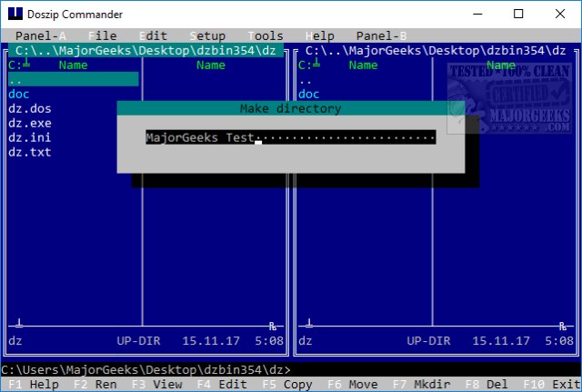This screenshot has width=582, height=392.
Task: Click the F10 Exit function key button
Action: [x=552, y=384]
